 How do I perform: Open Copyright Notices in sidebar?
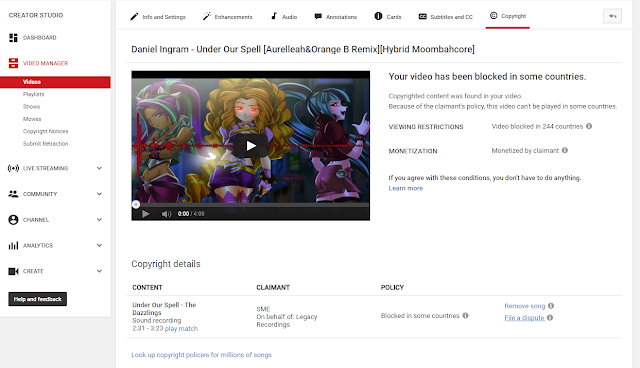45,131
